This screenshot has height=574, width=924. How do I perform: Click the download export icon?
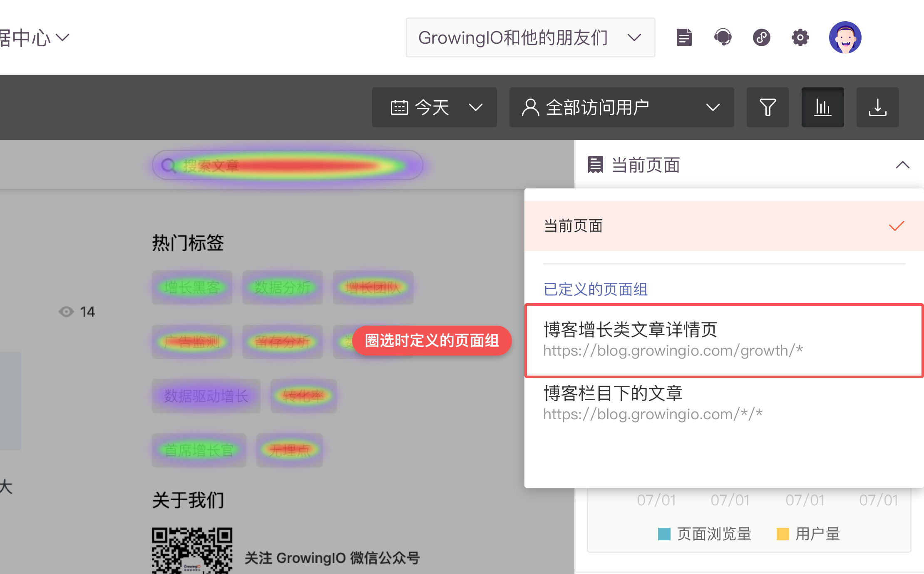[x=877, y=107]
